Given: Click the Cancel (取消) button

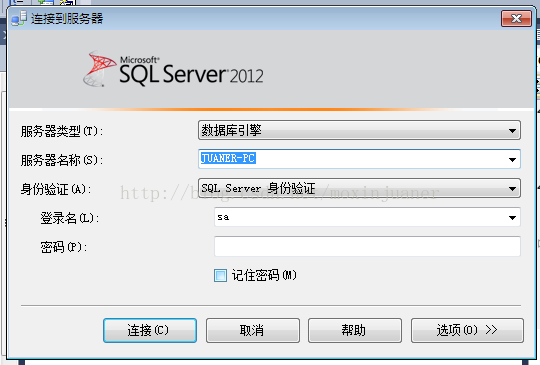Looking at the screenshot, I should point(253,330).
